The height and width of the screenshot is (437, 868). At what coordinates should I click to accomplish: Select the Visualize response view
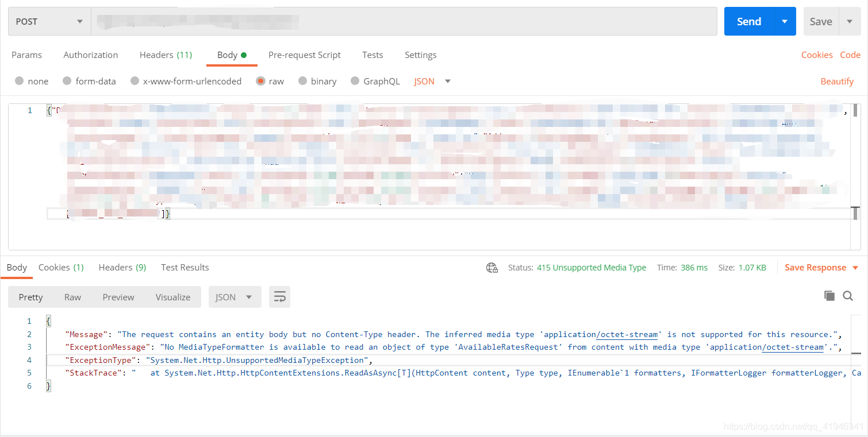click(173, 297)
